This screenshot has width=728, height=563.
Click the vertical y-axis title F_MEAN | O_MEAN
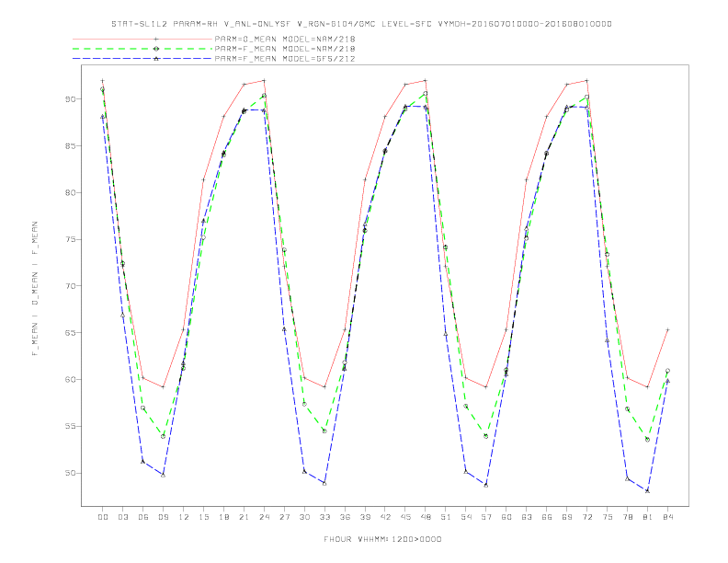pos(35,289)
